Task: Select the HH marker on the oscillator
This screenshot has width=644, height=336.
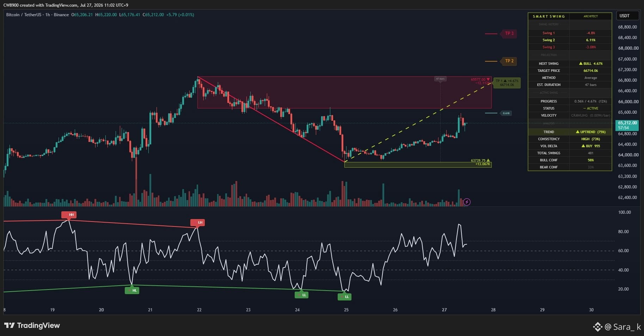Action: [69, 214]
